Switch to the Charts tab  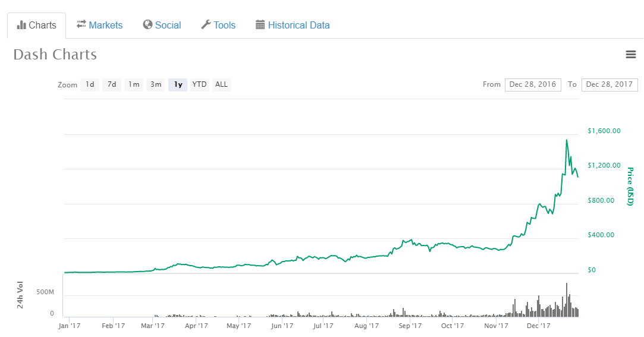pos(36,26)
